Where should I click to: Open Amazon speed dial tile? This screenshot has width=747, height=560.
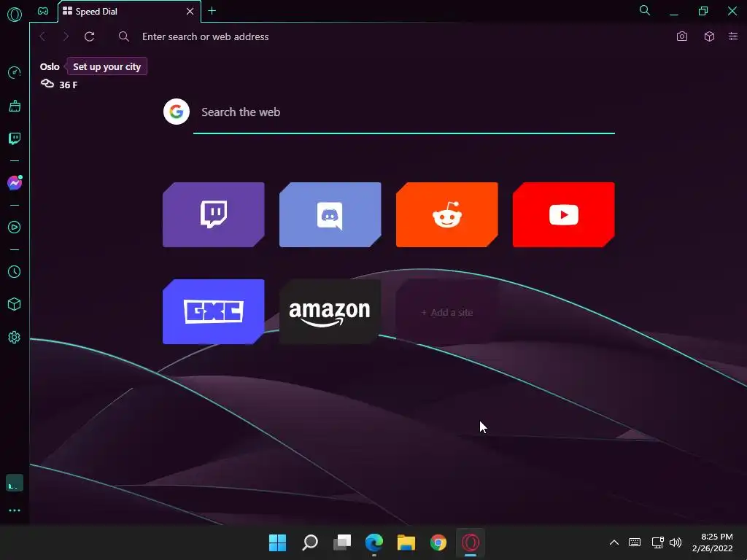[330, 311]
